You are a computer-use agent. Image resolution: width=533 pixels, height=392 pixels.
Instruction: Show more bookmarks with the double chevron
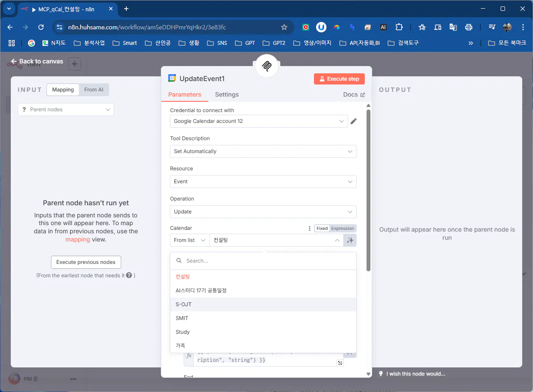click(470, 43)
